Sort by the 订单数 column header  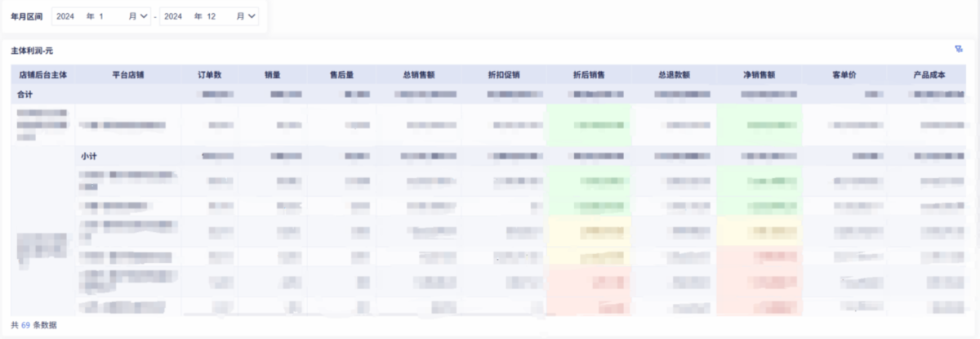point(209,74)
